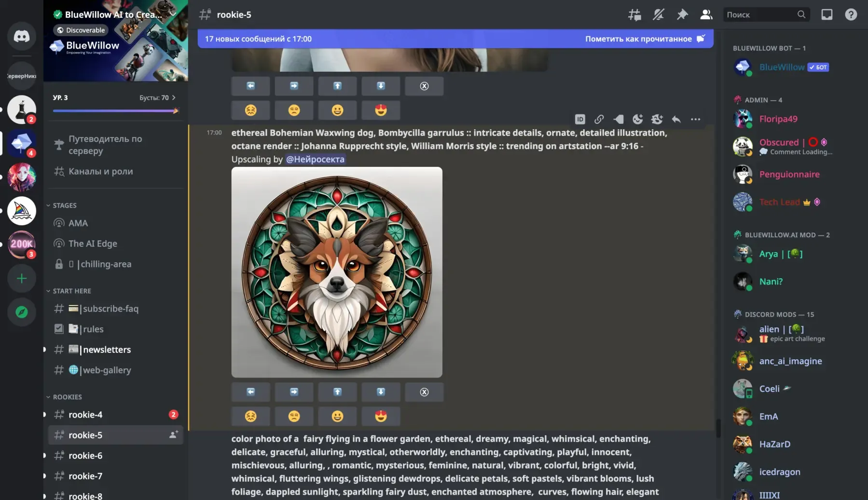The image size is (868, 500).
Task: Click the heart-eyes emoji rating button under dog image
Action: (381, 416)
